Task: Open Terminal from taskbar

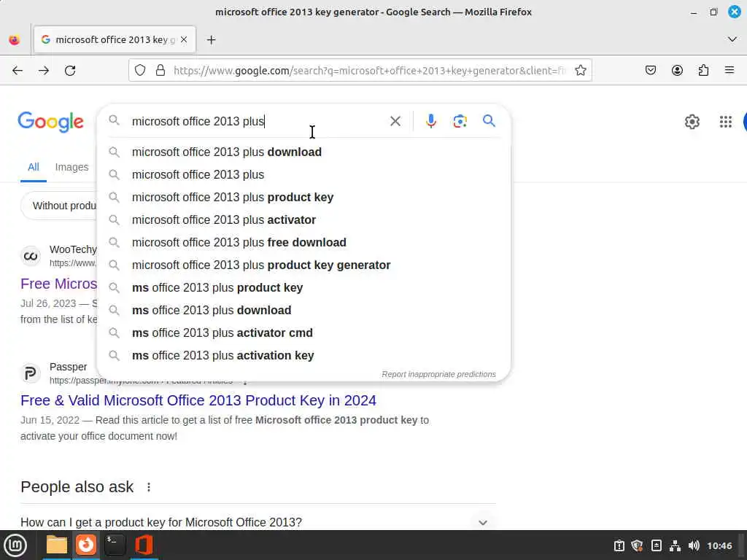Action: tap(115, 545)
